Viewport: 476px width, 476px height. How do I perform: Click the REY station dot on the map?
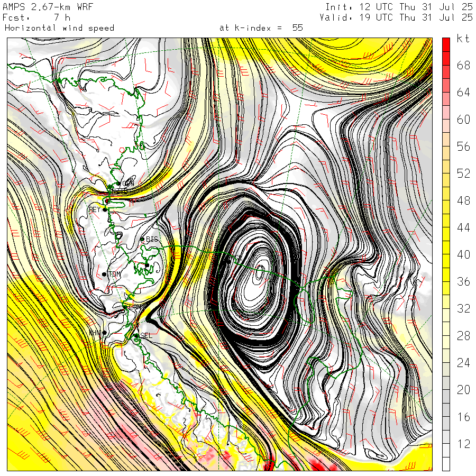point(105,209)
